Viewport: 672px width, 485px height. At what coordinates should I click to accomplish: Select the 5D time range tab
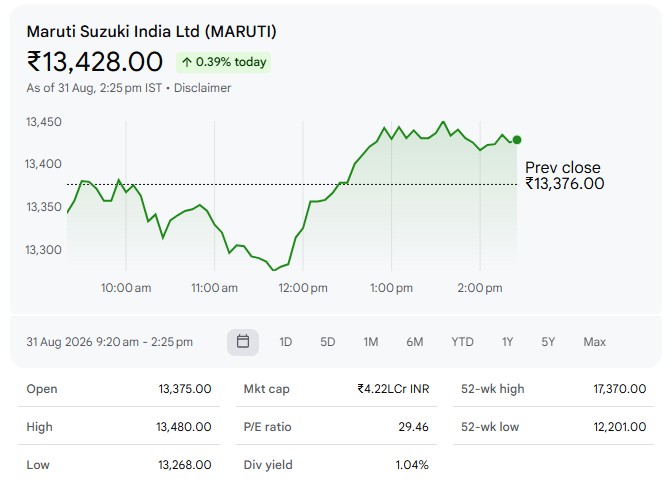327,342
